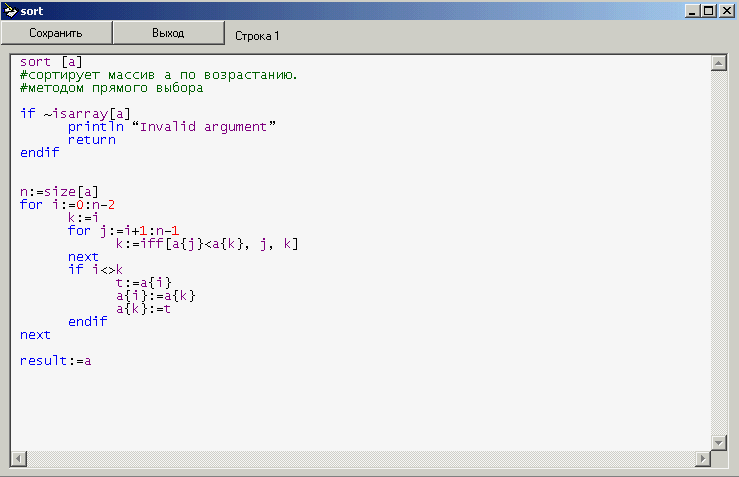Screen dimensions: 739x477
Task: Close the sort window
Action: pyautogui.click(x=726, y=11)
